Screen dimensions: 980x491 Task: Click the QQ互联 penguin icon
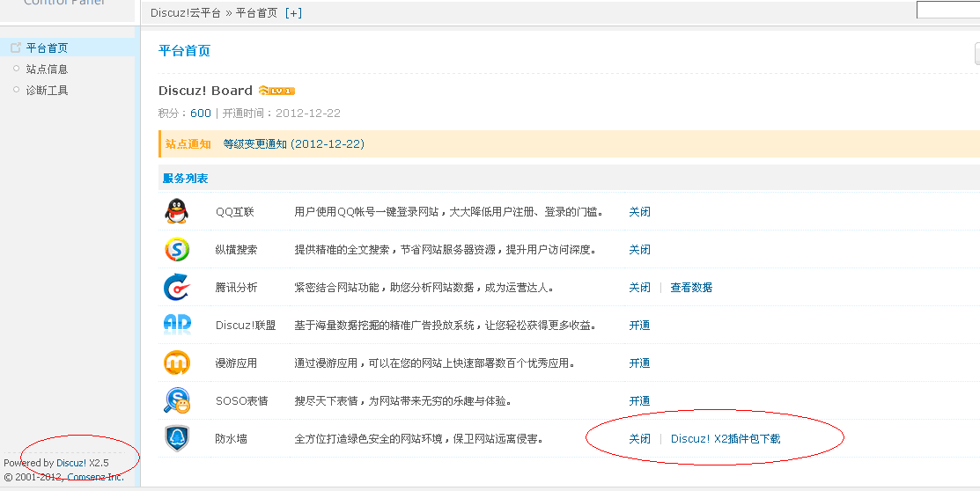coord(177,211)
